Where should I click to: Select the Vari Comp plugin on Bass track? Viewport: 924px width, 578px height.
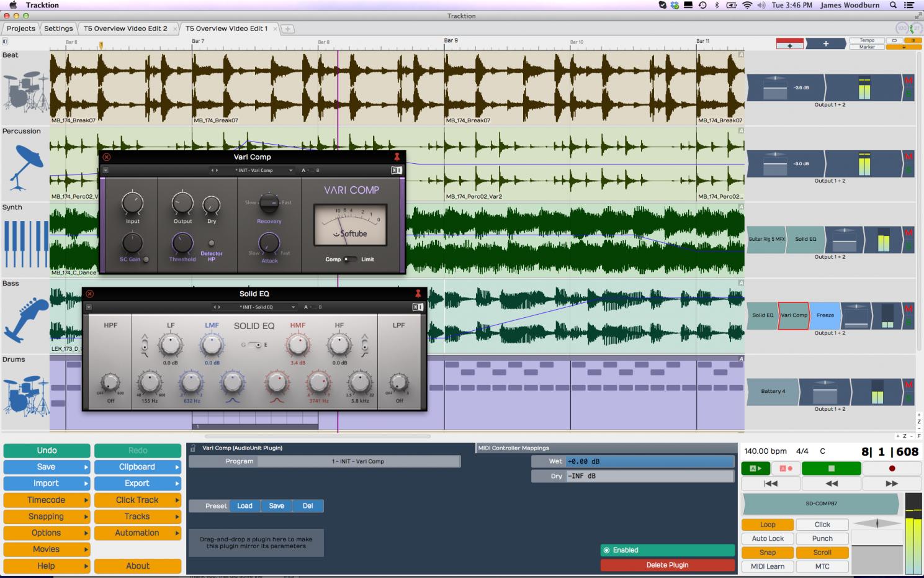tap(794, 315)
